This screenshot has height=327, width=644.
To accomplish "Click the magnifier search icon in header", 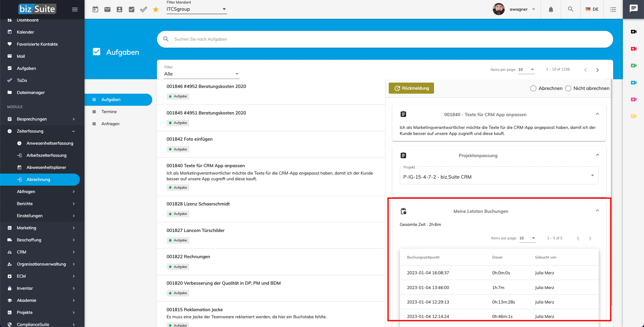I will (571, 9).
